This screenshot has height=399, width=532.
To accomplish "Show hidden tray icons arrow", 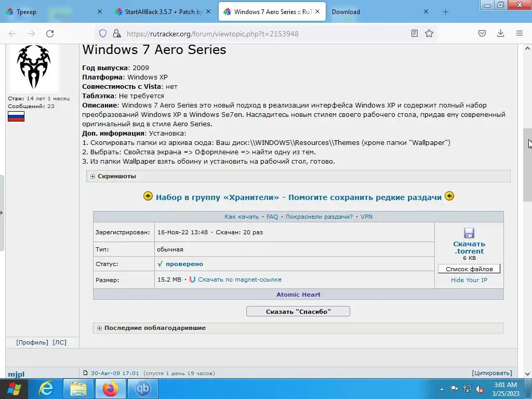I will pyautogui.click(x=442, y=389).
